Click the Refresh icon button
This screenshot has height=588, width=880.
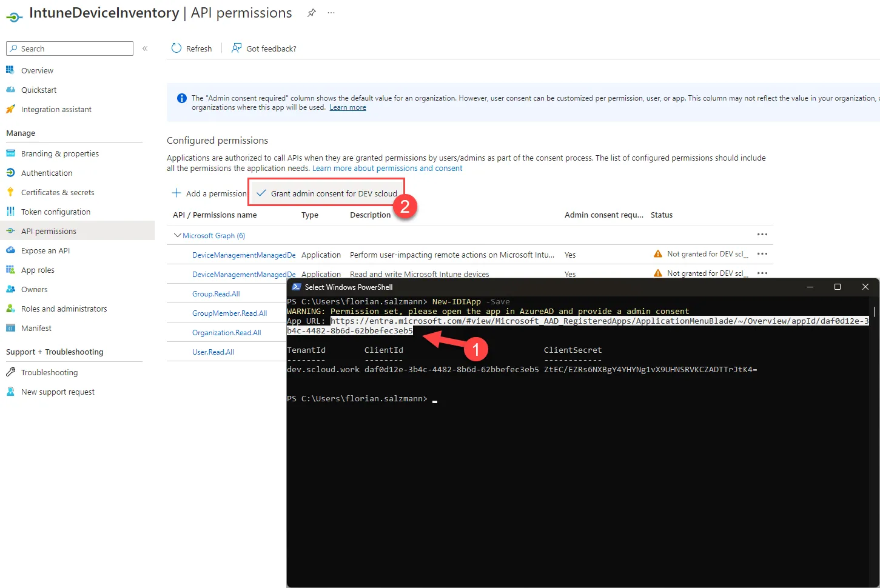tap(176, 48)
